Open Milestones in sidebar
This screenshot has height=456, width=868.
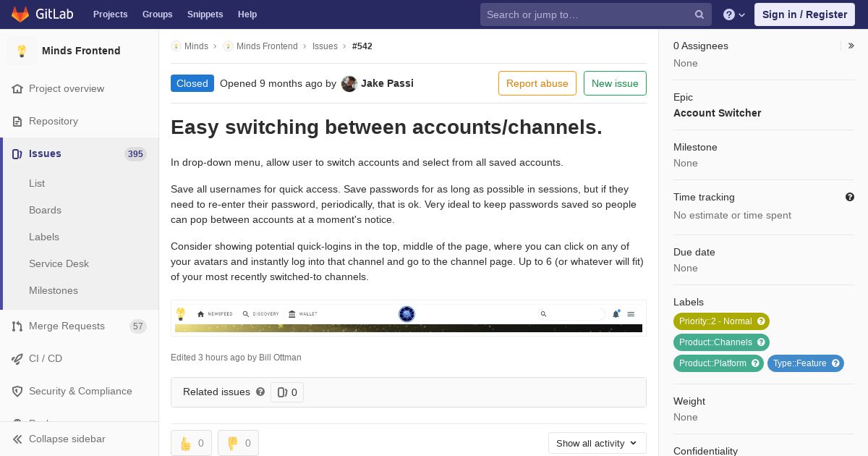(x=54, y=290)
